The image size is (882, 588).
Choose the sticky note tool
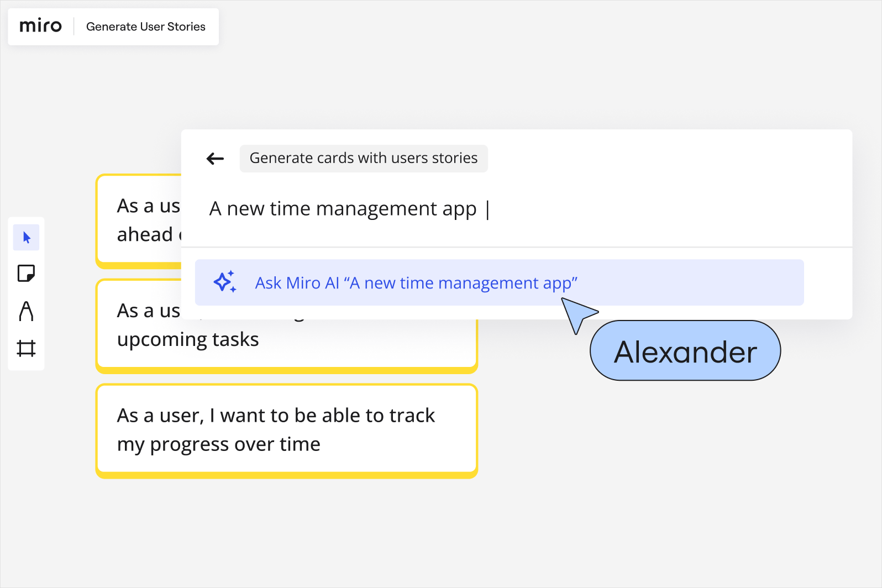[x=26, y=274]
